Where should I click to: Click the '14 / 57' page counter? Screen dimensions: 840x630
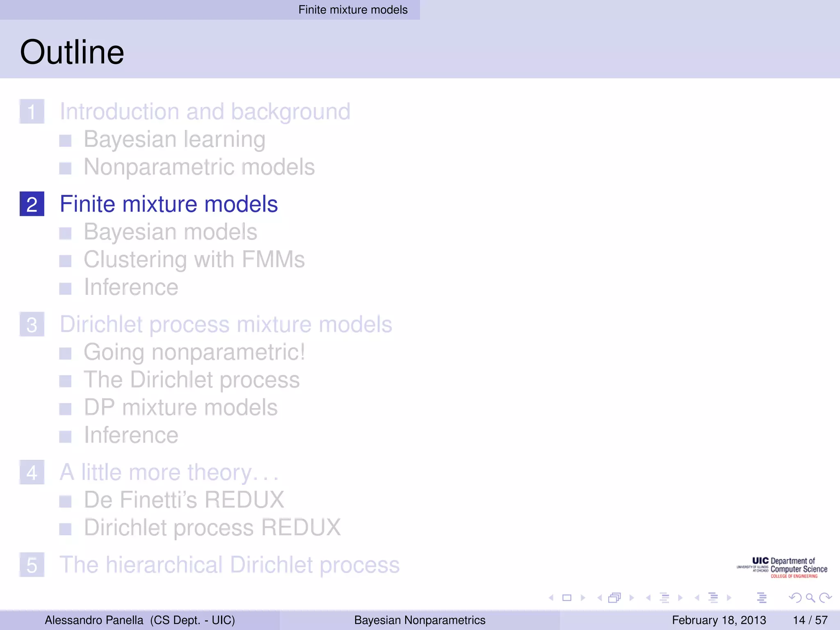click(x=810, y=620)
